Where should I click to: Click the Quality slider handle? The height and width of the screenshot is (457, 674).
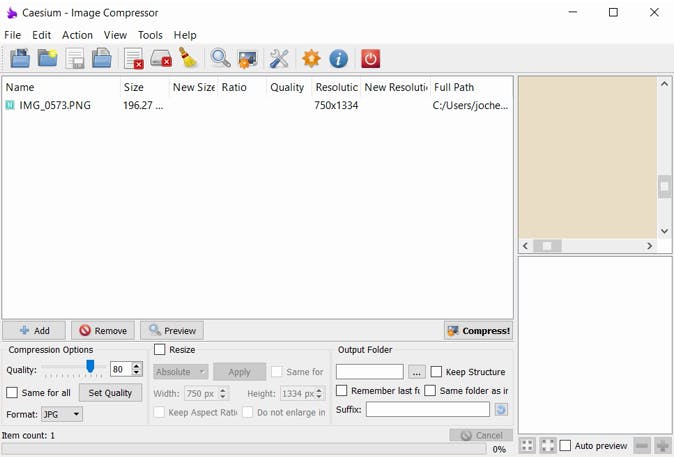pyautogui.click(x=90, y=368)
